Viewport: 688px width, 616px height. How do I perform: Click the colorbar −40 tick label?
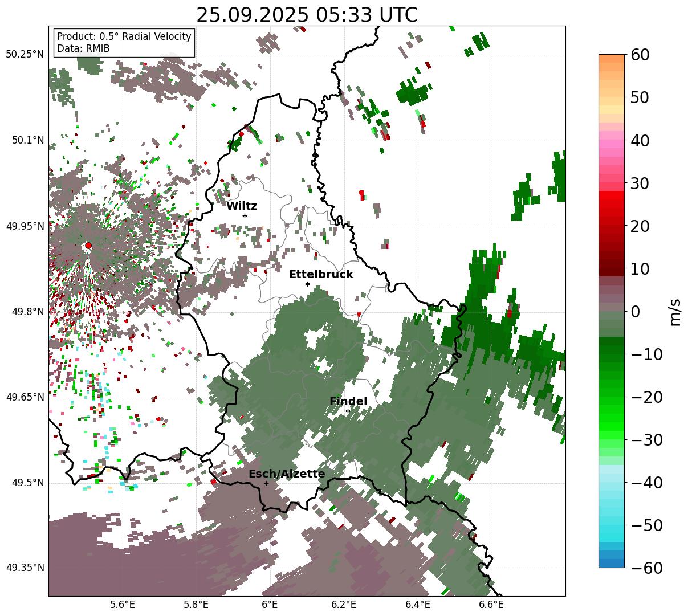[646, 482]
